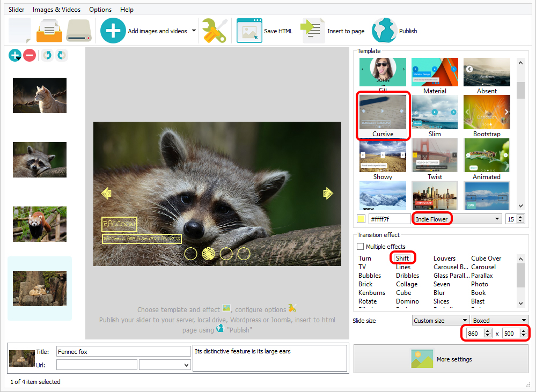This screenshot has height=392, width=536.
Task: Click the previous slide arrow in preview
Action: coord(107,193)
